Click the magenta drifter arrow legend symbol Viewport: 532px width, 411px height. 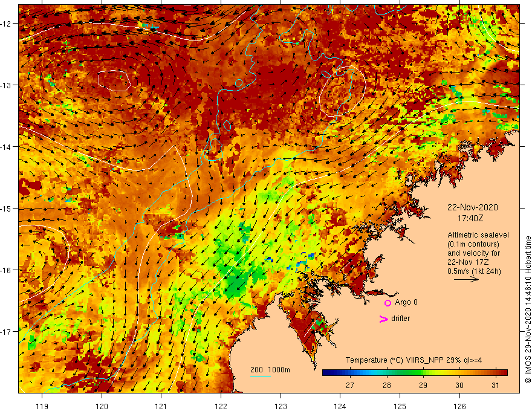coord(383,319)
